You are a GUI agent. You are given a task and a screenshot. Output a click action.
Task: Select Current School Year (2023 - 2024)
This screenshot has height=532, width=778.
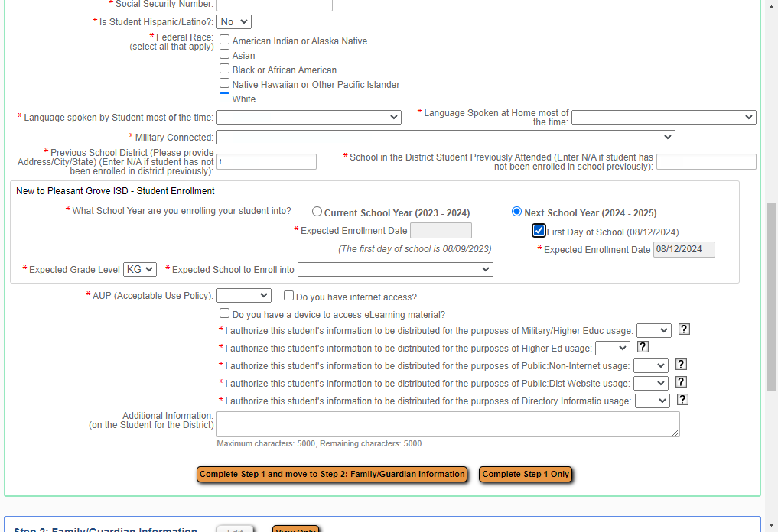(x=317, y=212)
